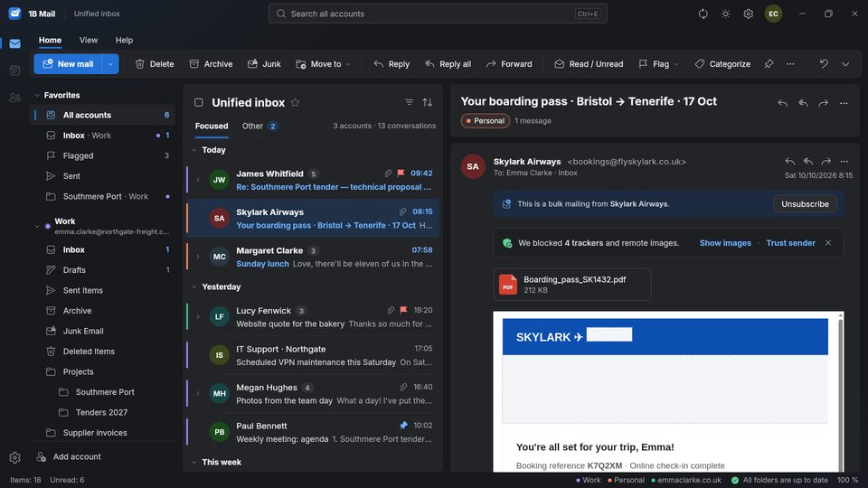
Task: Collapse the This week group
Action: tap(194, 462)
